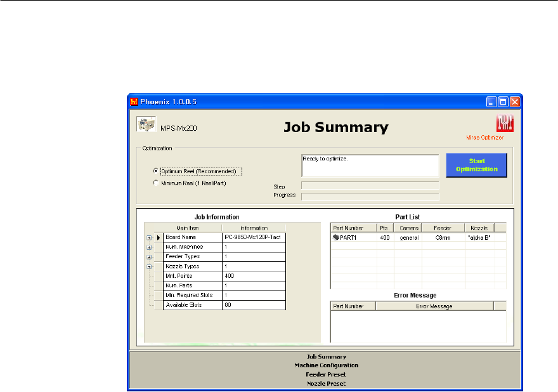Click the Board Name row label
The height and width of the screenshot is (392, 558).
click(x=193, y=237)
